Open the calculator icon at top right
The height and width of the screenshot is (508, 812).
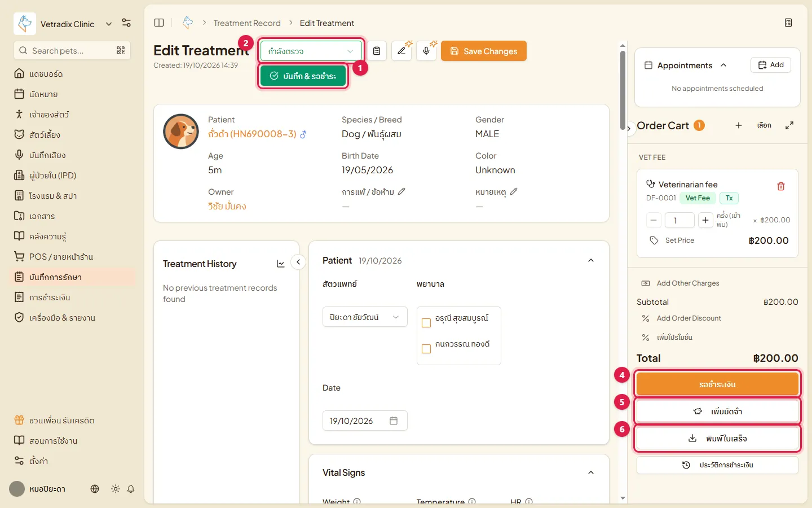tap(788, 23)
